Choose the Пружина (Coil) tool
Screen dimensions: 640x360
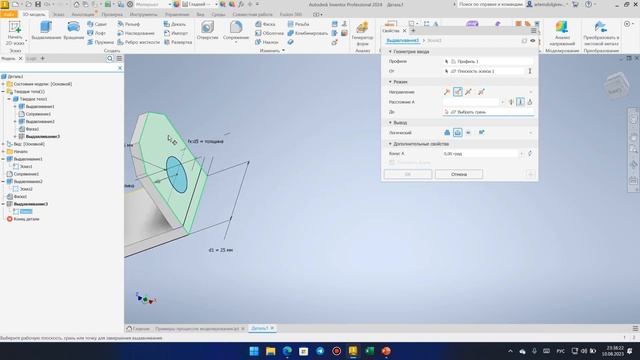pos(100,42)
